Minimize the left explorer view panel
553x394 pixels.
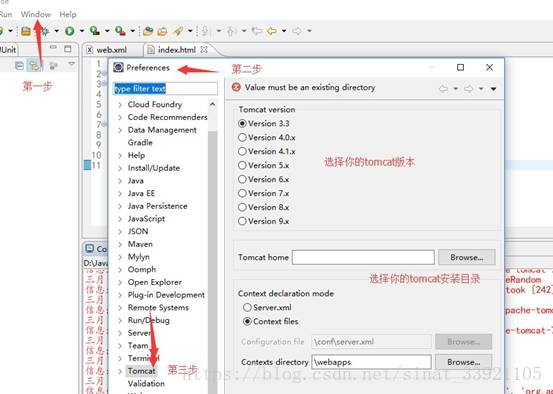(53, 48)
